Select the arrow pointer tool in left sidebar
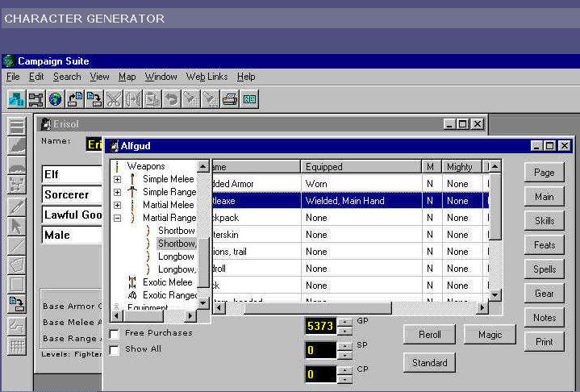Image resolution: width=580 pixels, height=392 pixels. tap(16, 226)
